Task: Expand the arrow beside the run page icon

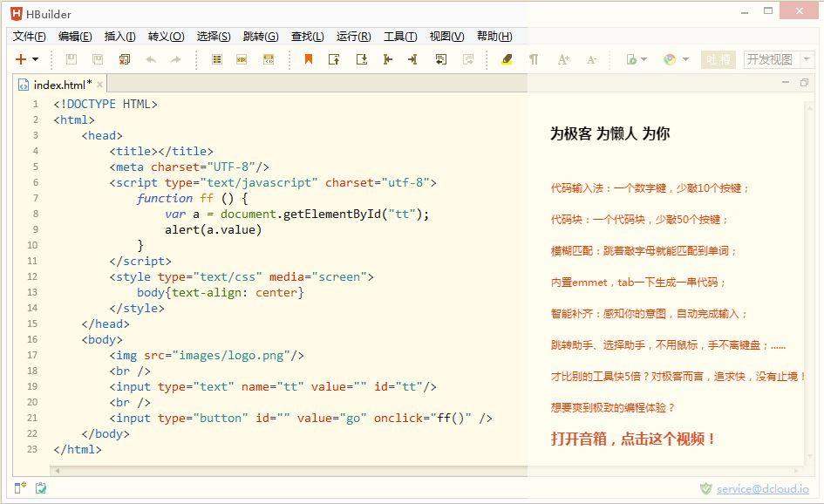Action: click(x=644, y=59)
